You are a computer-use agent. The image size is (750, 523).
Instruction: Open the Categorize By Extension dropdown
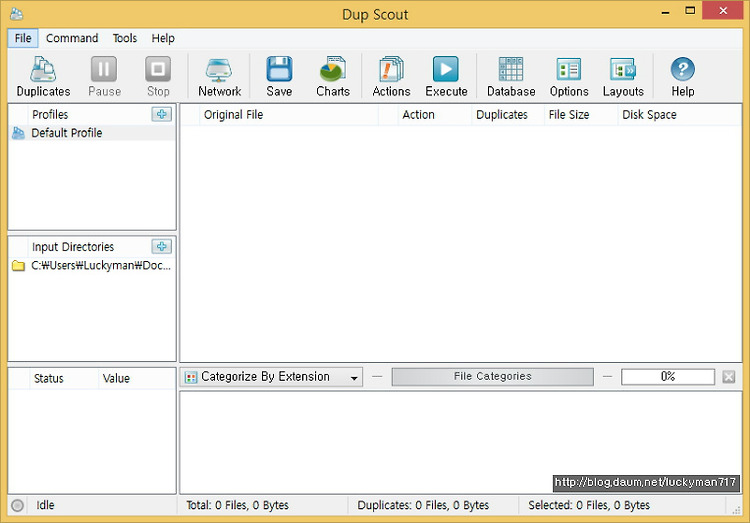pos(272,377)
